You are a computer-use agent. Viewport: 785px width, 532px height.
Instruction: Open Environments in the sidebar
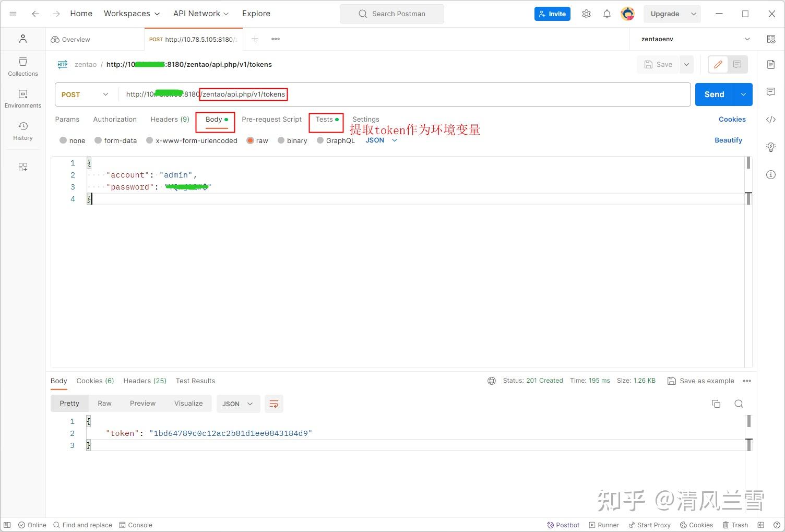pos(23,99)
